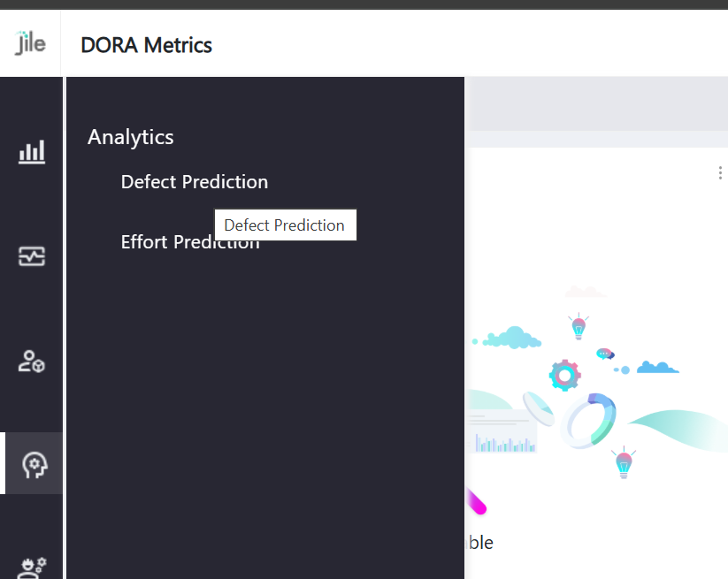This screenshot has width=728, height=579.
Task: Select the person with gears sidebar icon
Action: point(33,566)
